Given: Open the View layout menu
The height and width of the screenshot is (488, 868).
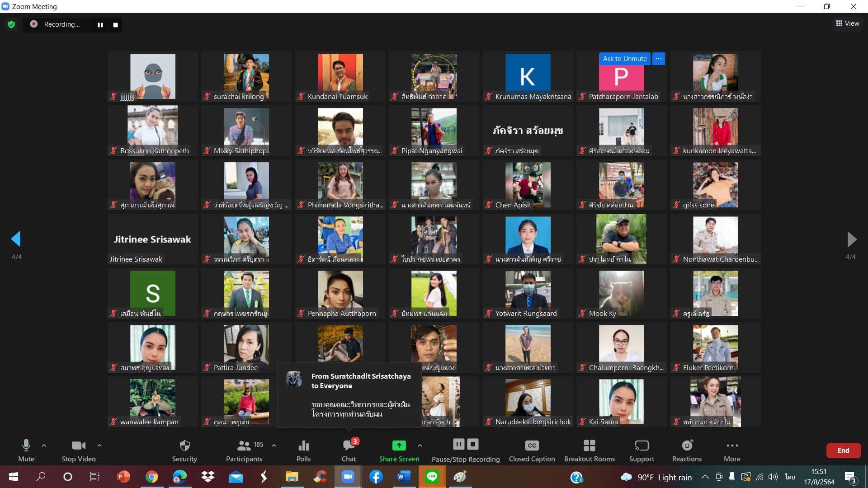Looking at the screenshot, I should coord(848,23).
